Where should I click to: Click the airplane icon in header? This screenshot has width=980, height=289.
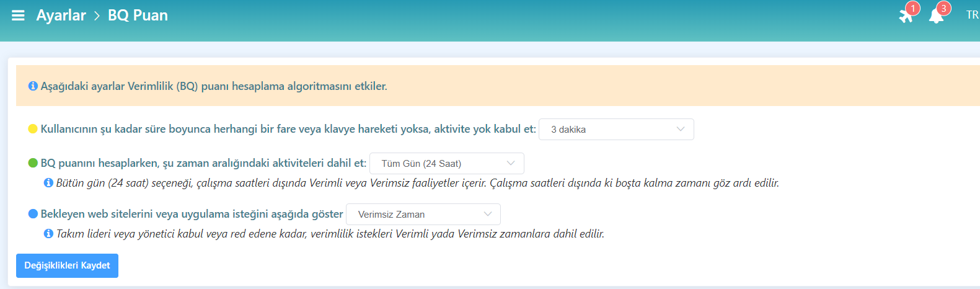[x=906, y=17]
